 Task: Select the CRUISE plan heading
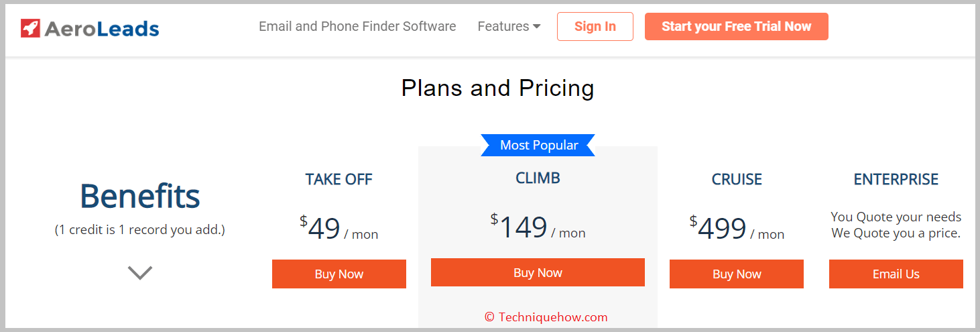[x=737, y=180]
